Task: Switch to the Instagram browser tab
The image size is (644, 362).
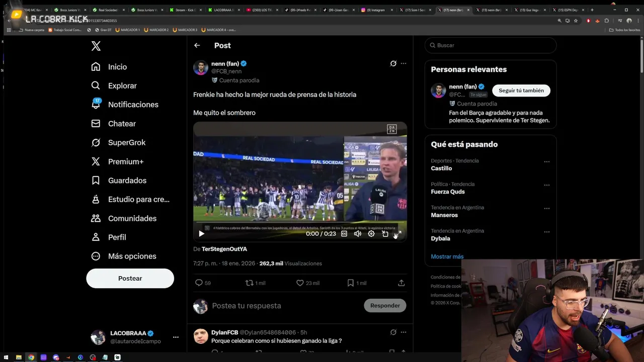Action: (376, 10)
